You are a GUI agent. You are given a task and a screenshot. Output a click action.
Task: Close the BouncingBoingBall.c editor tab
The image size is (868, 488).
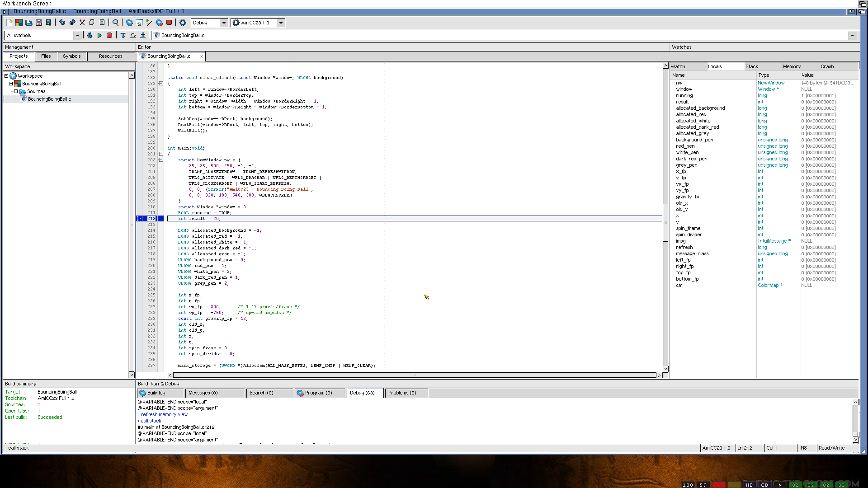click(201, 56)
